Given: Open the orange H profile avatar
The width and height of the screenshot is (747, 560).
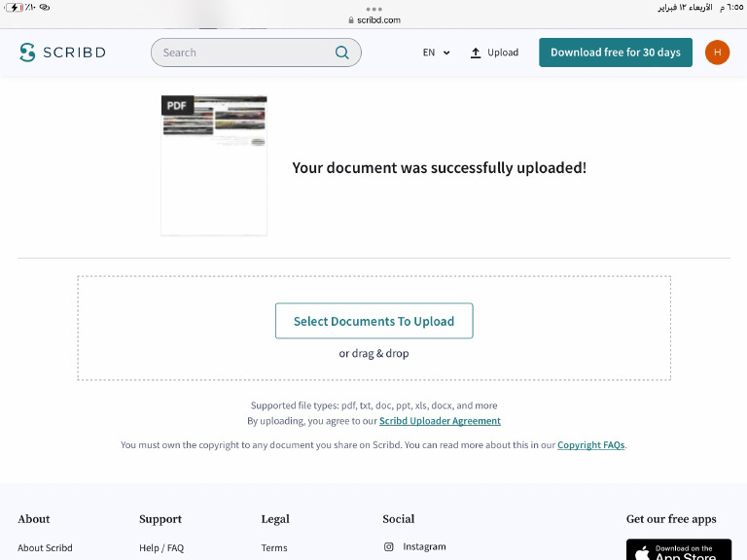Looking at the screenshot, I should point(717,52).
